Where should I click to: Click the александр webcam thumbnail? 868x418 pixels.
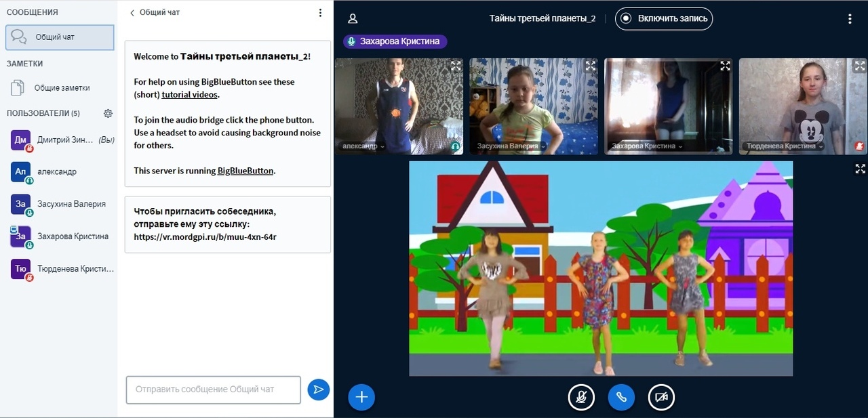(x=399, y=106)
